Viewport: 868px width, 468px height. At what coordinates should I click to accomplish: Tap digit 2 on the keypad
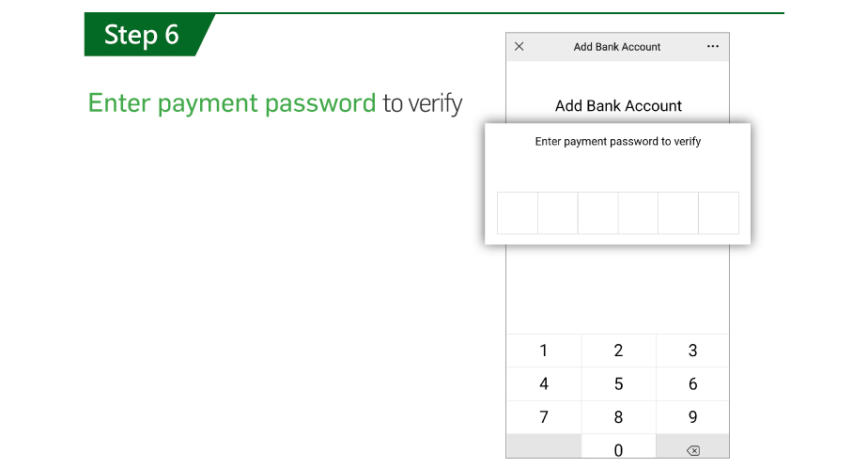coord(618,351)
